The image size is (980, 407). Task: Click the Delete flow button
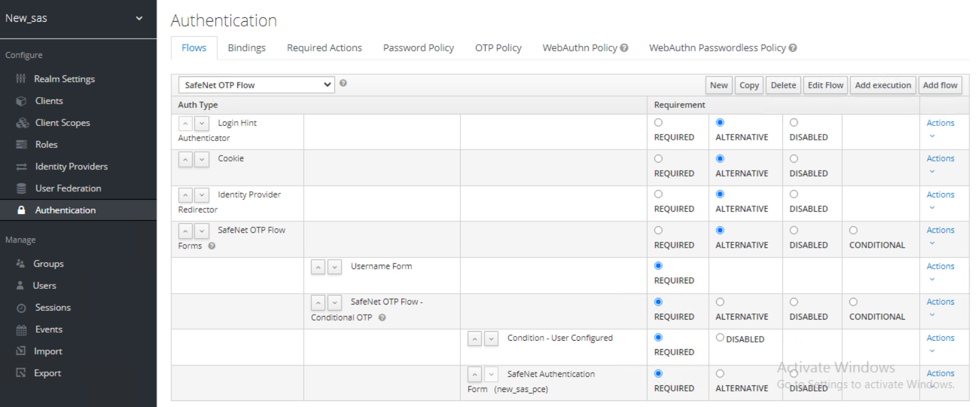[783, 85]
